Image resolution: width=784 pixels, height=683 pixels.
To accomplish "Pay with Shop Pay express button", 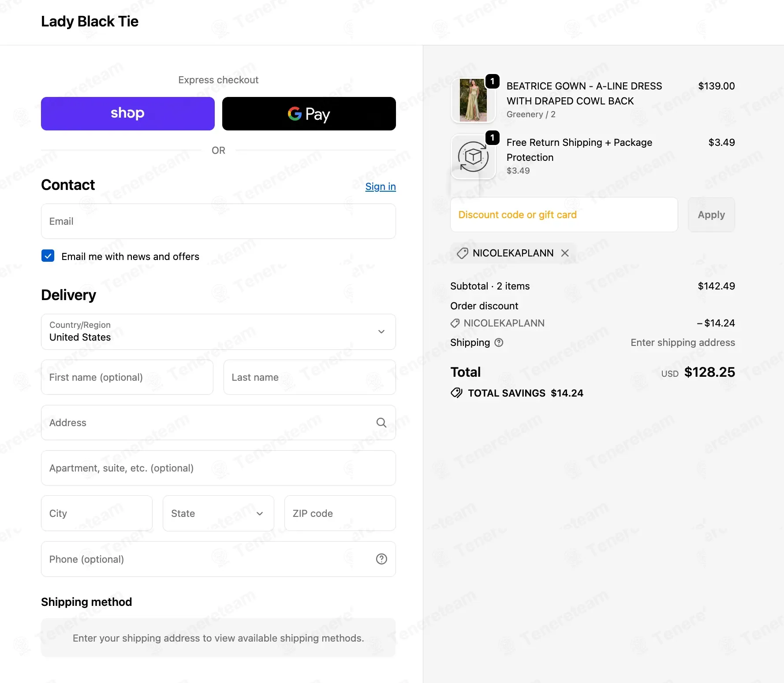I will [128, 114].
